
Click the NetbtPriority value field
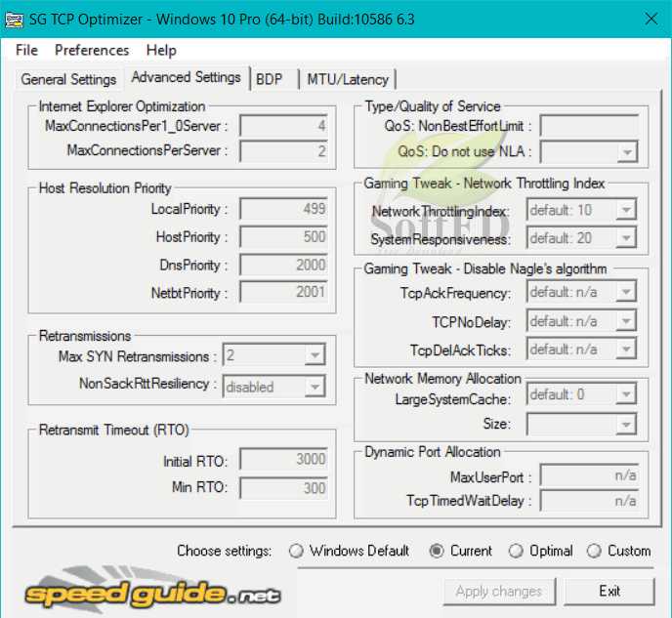[x=283, y=292]
